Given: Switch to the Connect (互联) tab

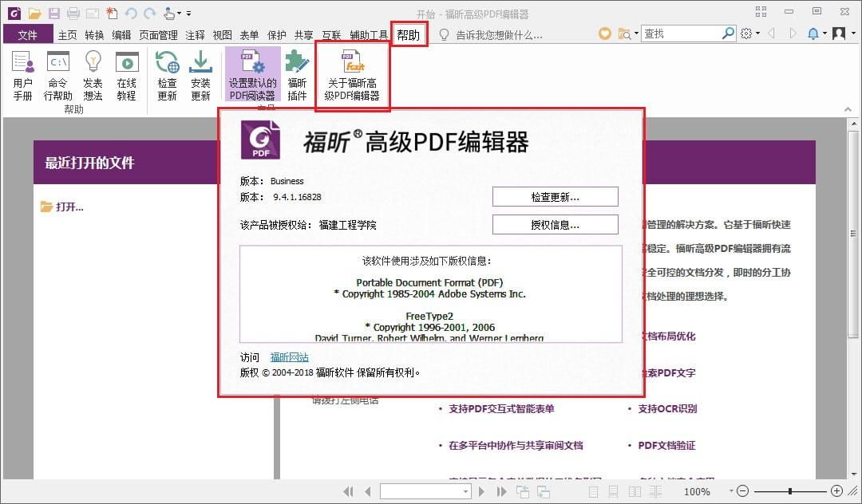Looking at the screenshot, I should coord(331,35).
